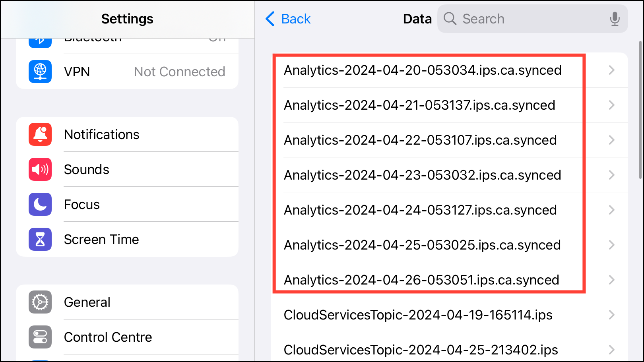644x362 pixels.
Task: Tap the Control Centre toggles icon
Action: coord(40,337)
